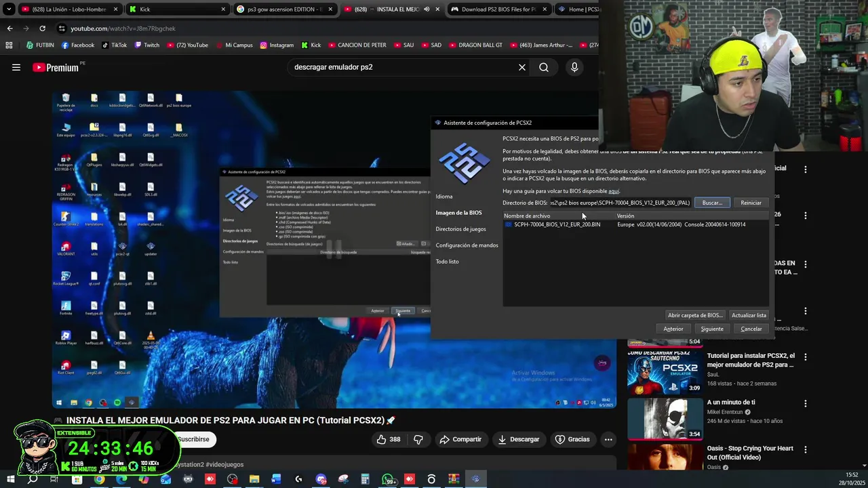This screenshot has width=868, height=488.
Task: Click the Anterior button in PCSX2 wizard
Action: point(673,329)
